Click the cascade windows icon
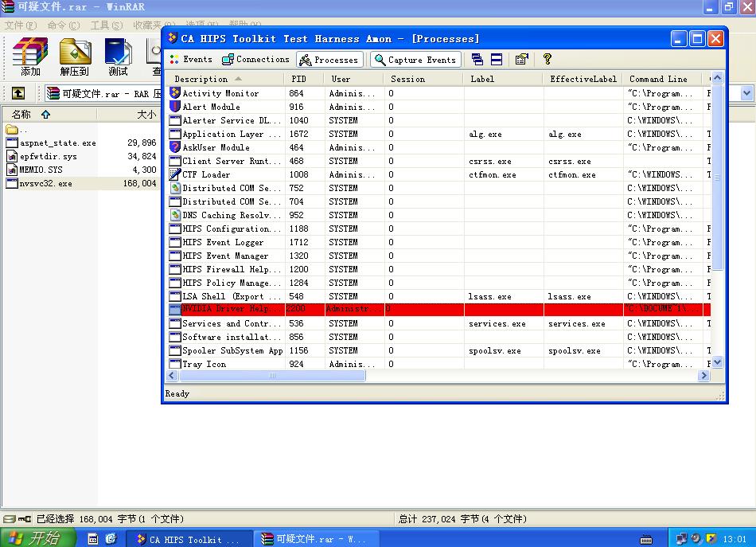The width and height of the screenshot is (756, 547). [477, 60]
